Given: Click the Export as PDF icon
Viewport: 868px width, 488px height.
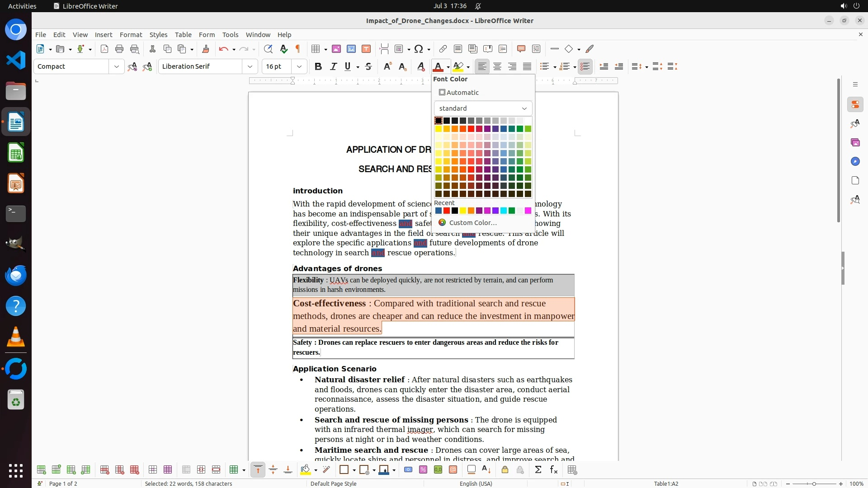Looking at the screenshot, I should coord(104,49).
